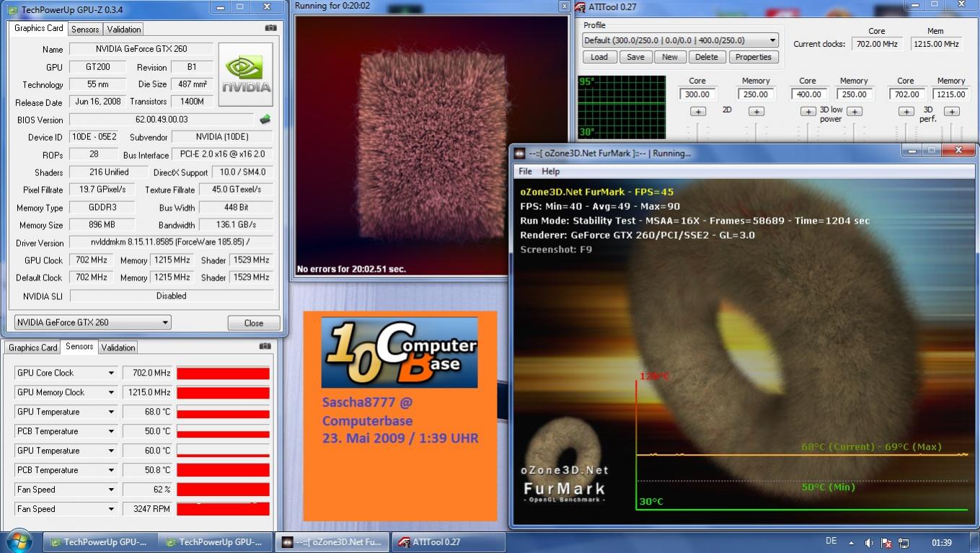Click the 2D Core 300.00 input field

point(697,94)
